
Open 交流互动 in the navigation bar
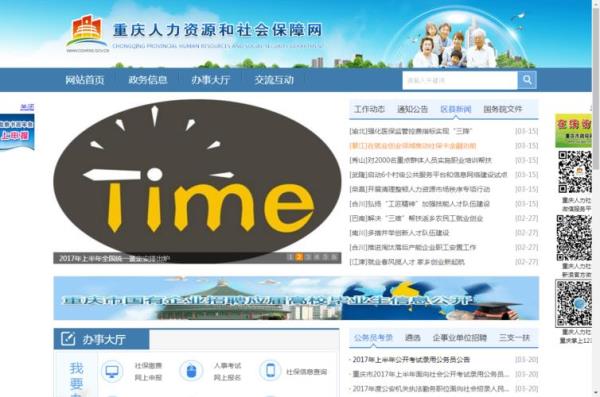pyautogui.click(x=274, y=80)
